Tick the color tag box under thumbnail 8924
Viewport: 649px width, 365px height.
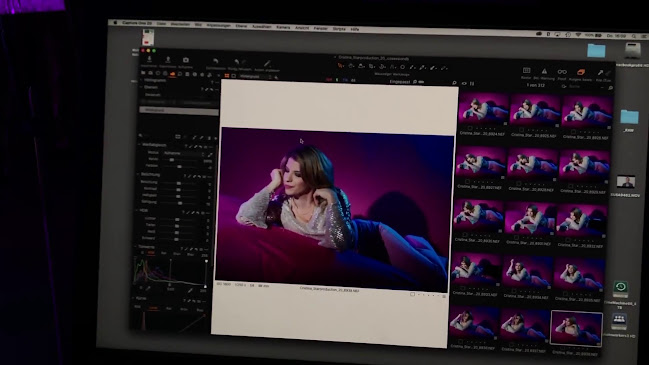tap(470, 128)
